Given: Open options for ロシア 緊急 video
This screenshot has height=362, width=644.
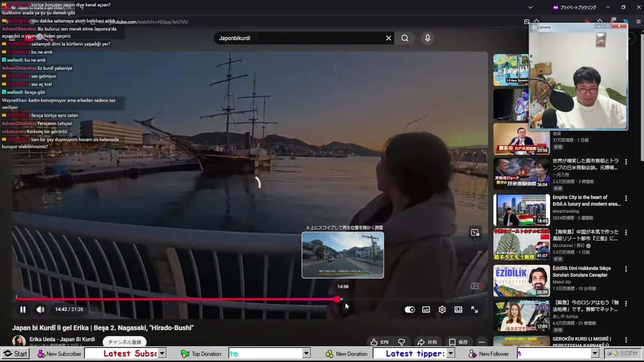Looking at the screenshot, I should pyautogui.click(x=626, y=304).
